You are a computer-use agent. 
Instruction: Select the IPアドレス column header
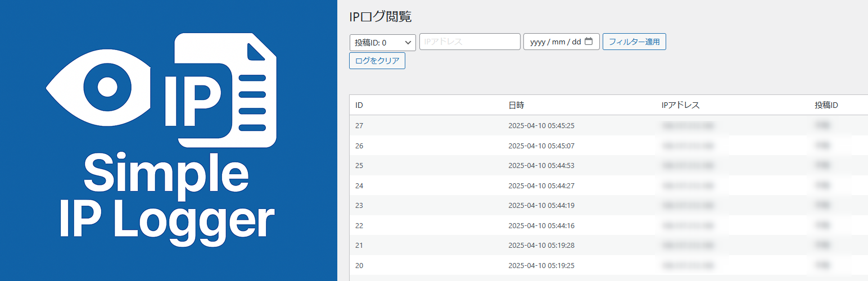tap(681, 105)
